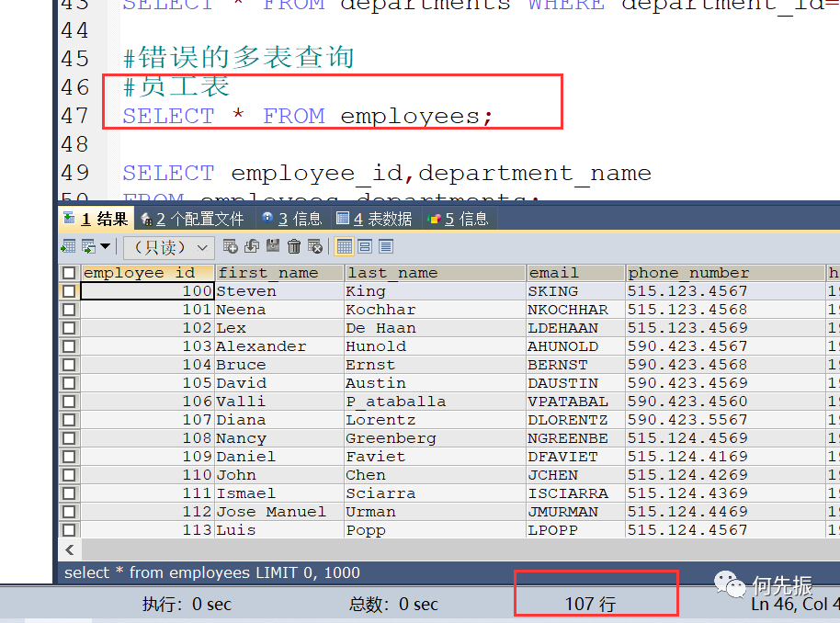Click the copy rows to clipboard icon
840x623 pixels.
coord(88,246)
